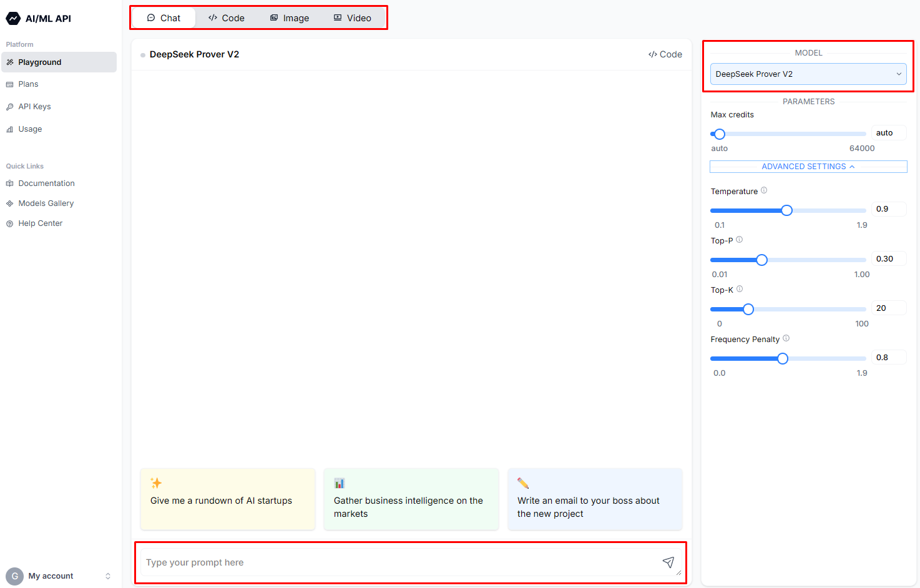
Task: Click the Frequency Penalty info icon
Action: pos(786,338)
